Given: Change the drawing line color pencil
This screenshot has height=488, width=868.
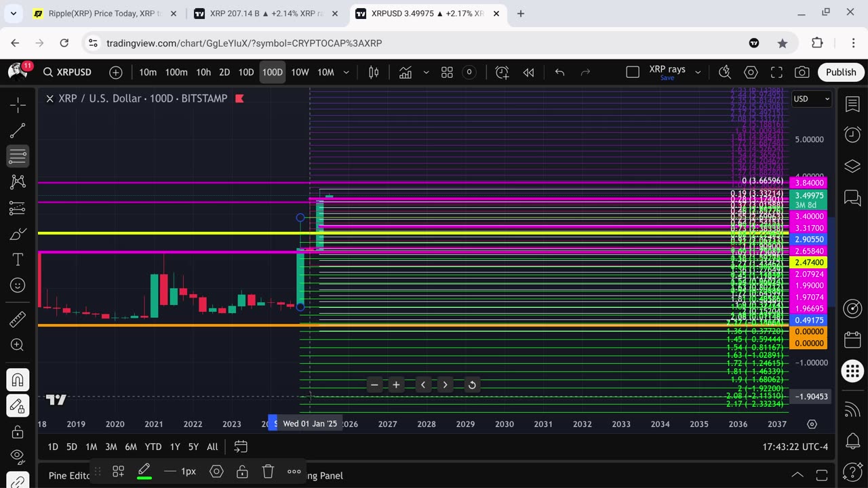Looking at the screenshot, I should coord(144,471).
